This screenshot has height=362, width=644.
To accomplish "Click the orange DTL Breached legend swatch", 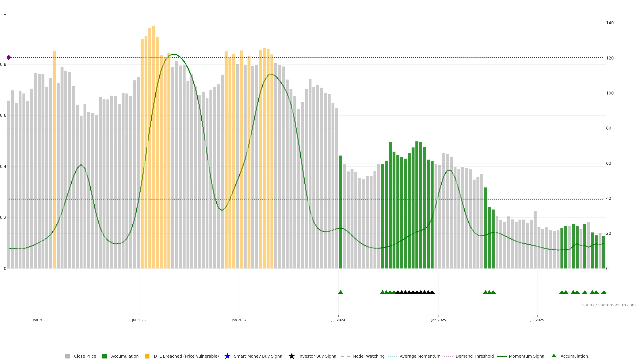I will 147,356.
